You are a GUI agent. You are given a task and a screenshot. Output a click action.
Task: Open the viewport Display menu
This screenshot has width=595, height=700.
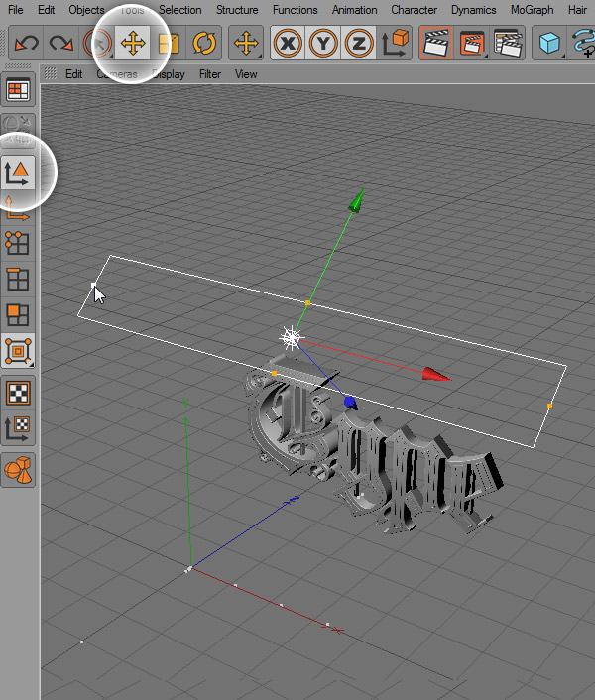click(x=169, y=74)
